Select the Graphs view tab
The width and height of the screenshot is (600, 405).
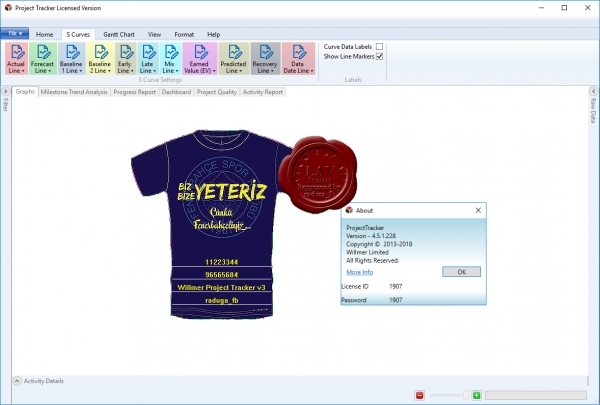tap(25, 91)
